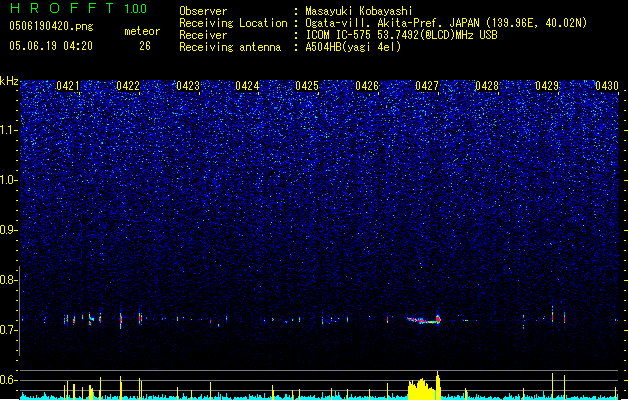
Task: Click the receiver text ICOM IC-575 53.7492 MHz
Action: point(401,35)
